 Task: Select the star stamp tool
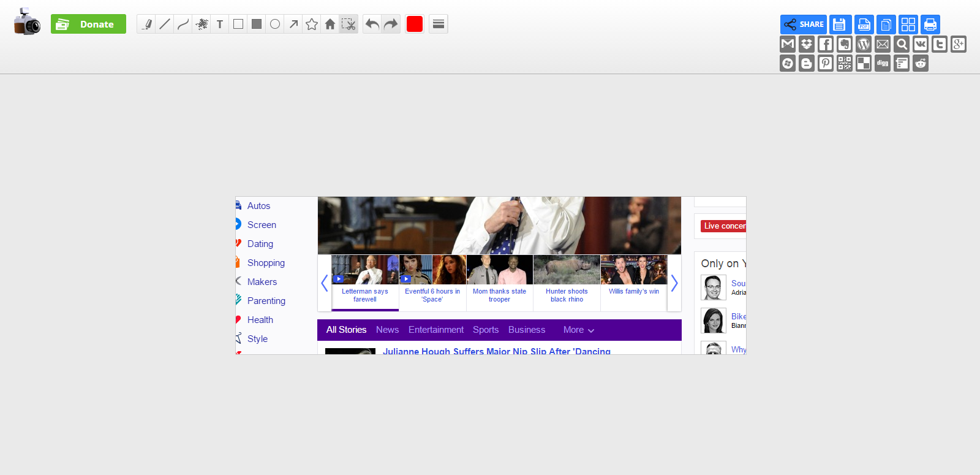312,24
